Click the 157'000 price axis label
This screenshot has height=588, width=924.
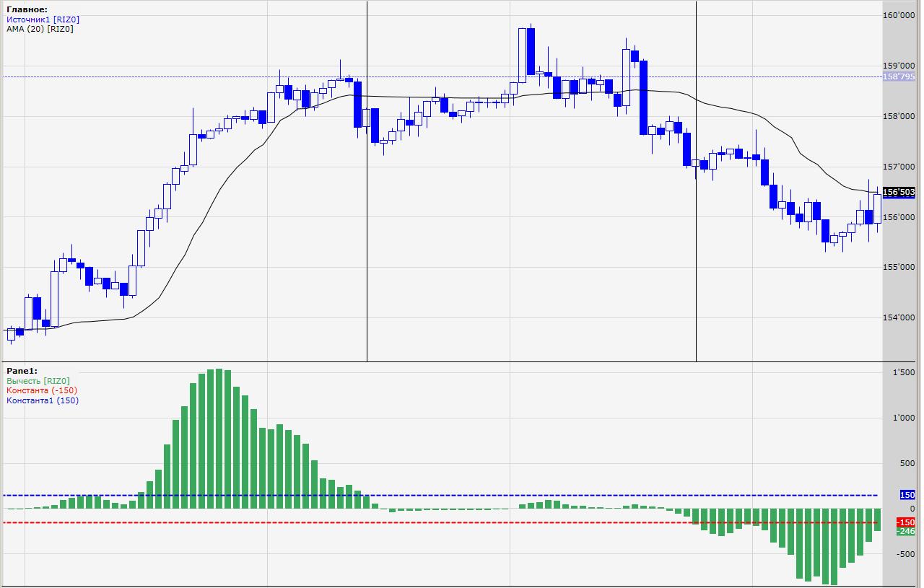pos(900,166)
